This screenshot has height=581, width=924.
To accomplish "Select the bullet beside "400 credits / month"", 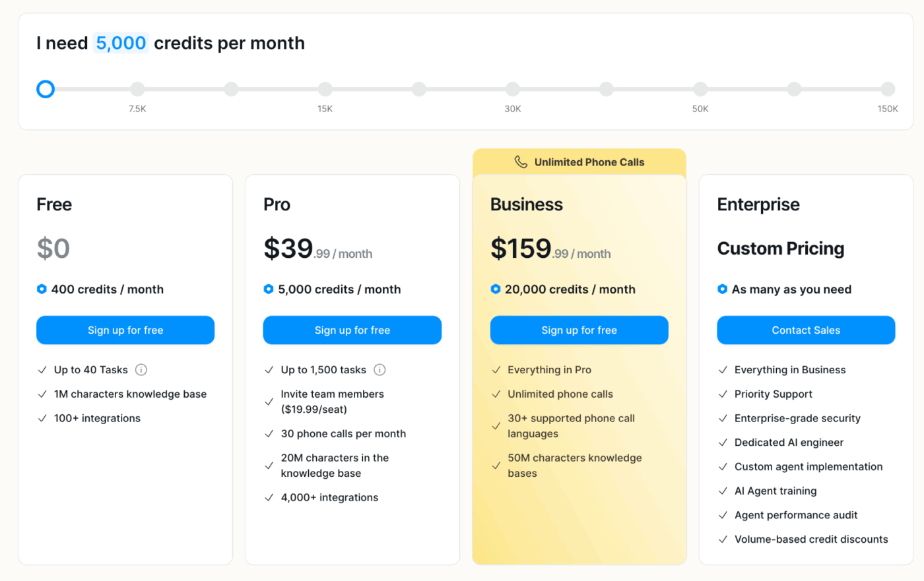I will 42,289.
